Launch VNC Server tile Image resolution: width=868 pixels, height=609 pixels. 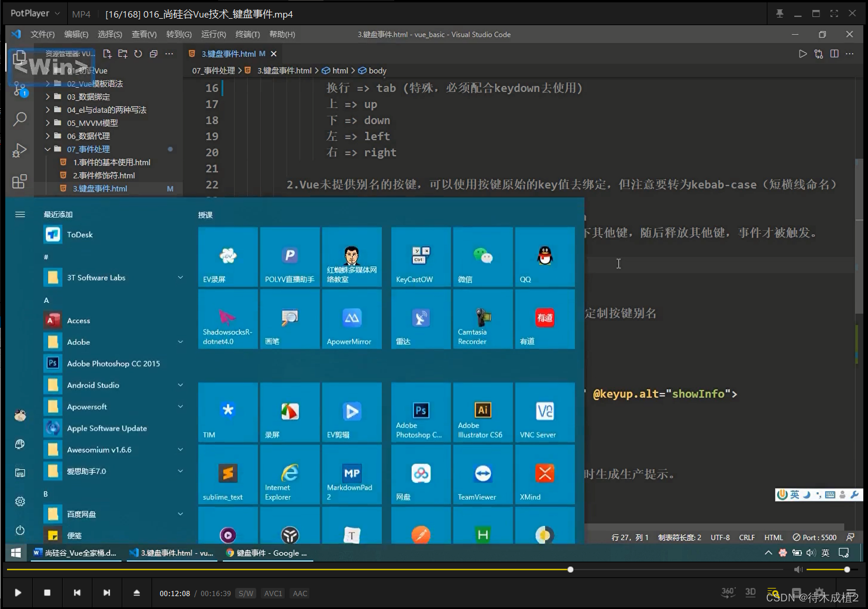click(545, 412)
